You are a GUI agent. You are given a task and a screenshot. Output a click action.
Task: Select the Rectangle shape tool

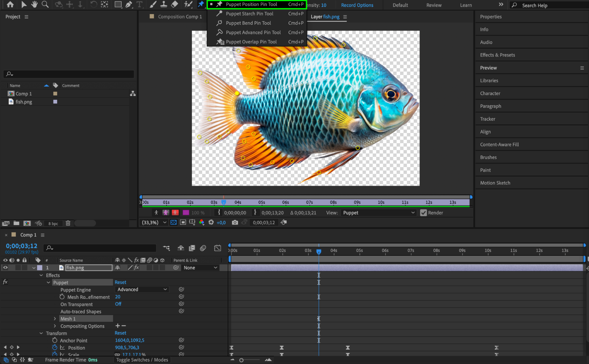coord(118,4)
